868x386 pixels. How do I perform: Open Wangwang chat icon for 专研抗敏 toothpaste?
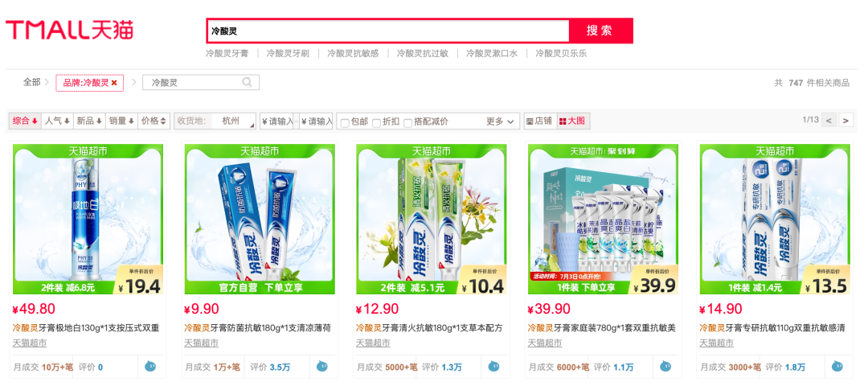coord(837,366)
